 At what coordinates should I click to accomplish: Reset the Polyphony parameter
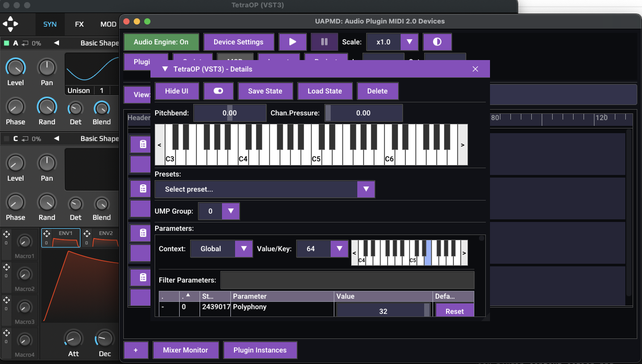tap(454, 310)
